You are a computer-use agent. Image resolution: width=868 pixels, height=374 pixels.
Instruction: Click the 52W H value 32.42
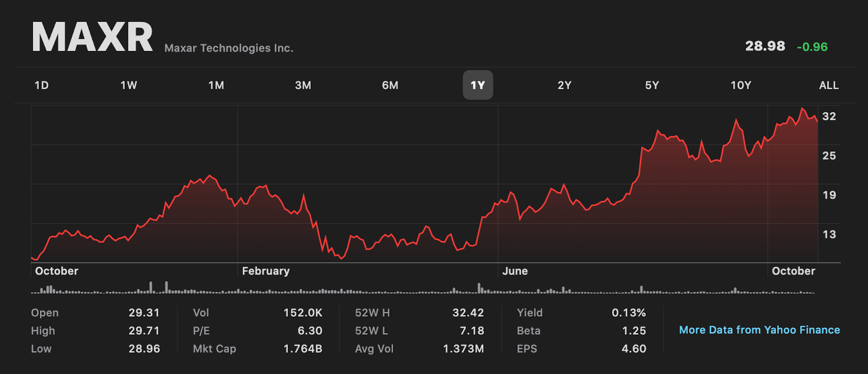468,313
